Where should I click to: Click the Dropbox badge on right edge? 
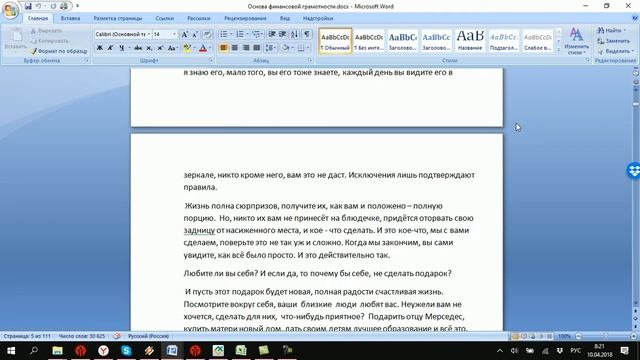633,171
